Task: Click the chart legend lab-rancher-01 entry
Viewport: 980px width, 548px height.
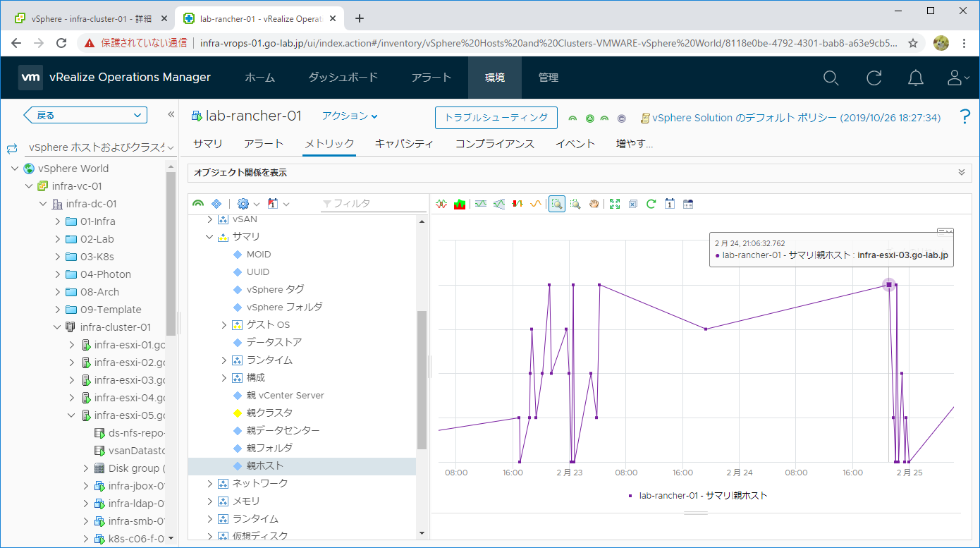Action: 697,496
